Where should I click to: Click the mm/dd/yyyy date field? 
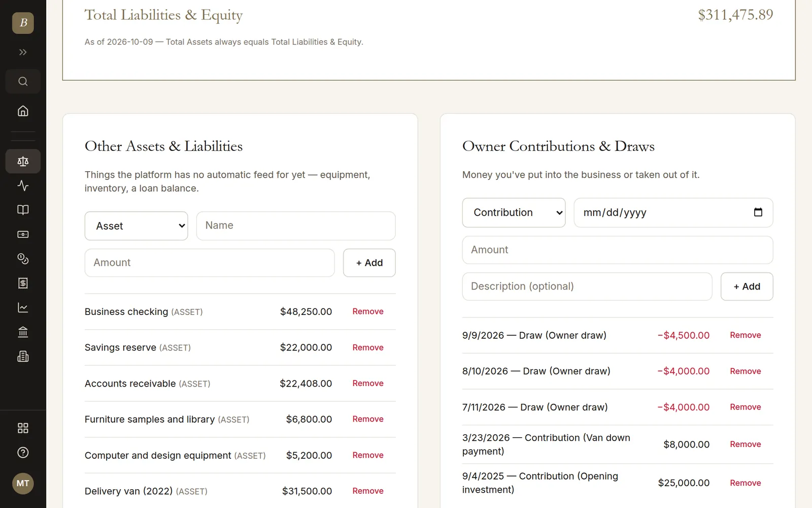coord(673,212)
